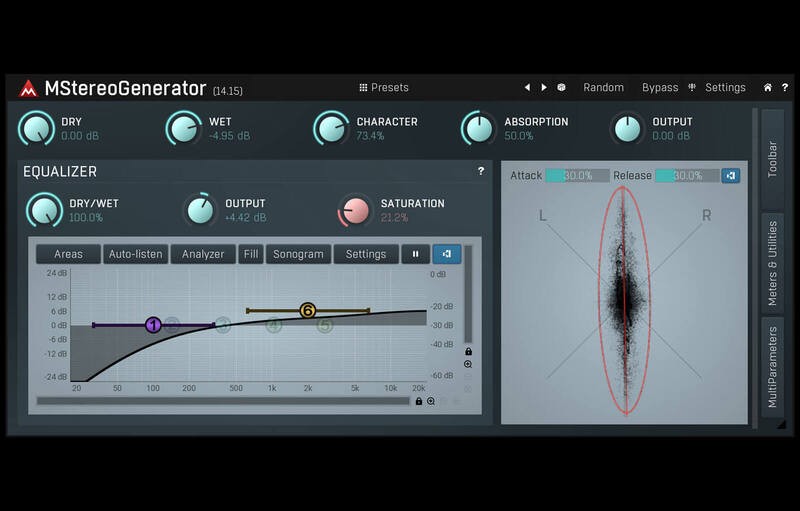Select equalizer band 4 disabled node
Screen dimensions: 800x511
click(274, 325)
